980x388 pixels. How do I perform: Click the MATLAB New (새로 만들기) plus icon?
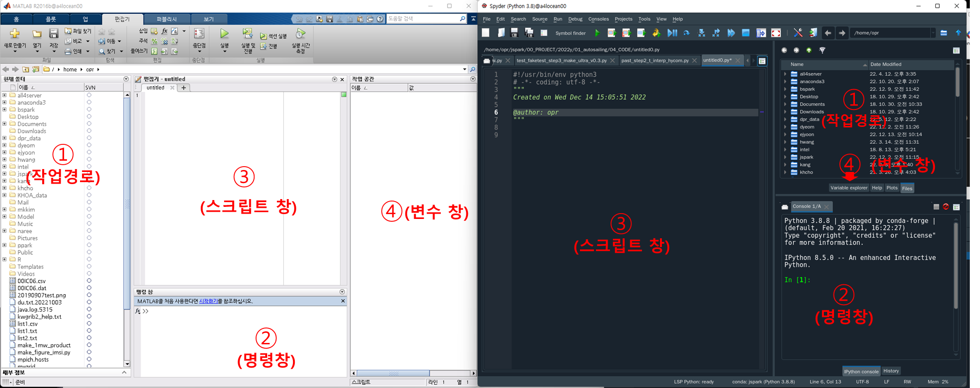pos(15,33)
